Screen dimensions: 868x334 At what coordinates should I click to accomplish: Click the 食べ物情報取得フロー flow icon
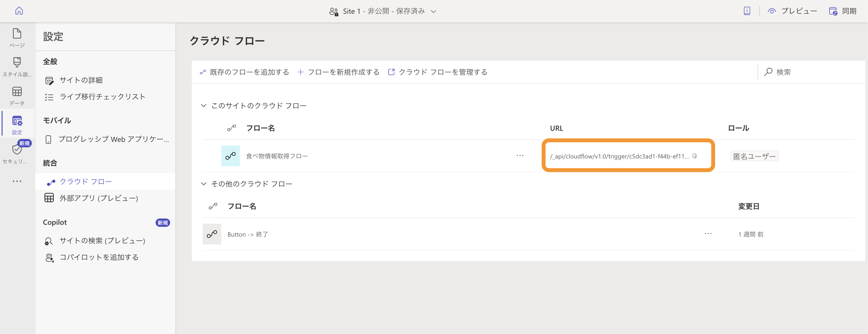[x=231, y=156]
